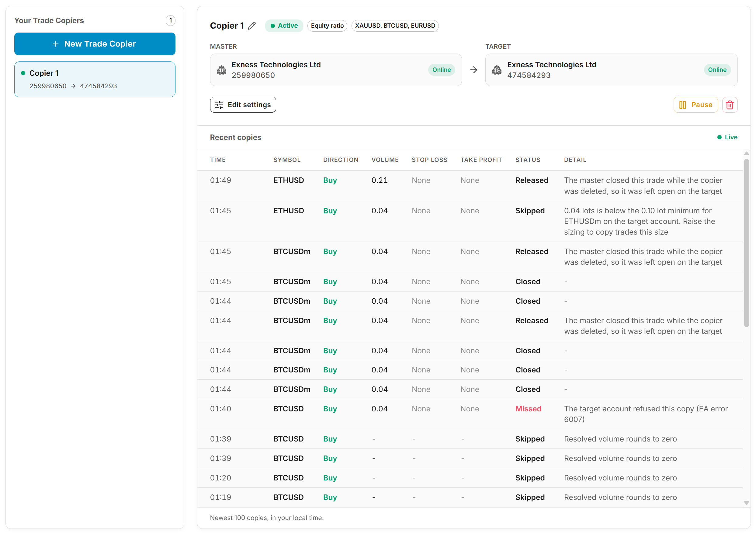Click the target account card 474584293
The width and height of the screenshot is (756, 534).
coord(611,70)
